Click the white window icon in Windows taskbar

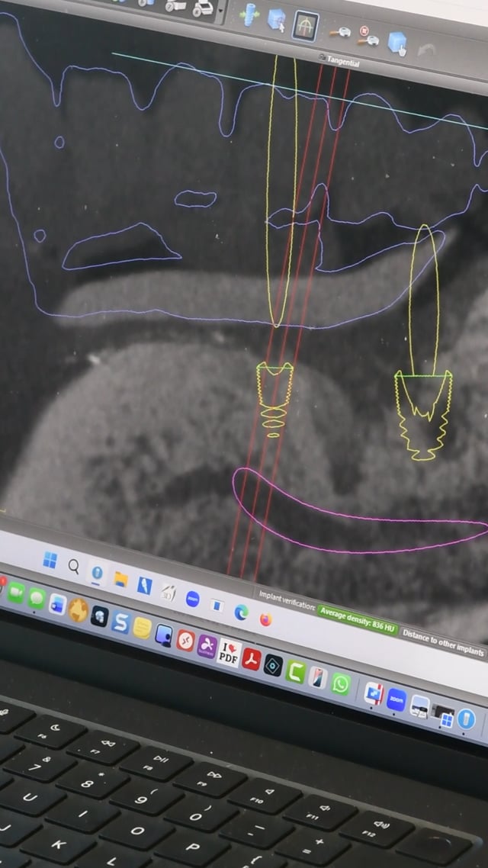click(217, 605)
